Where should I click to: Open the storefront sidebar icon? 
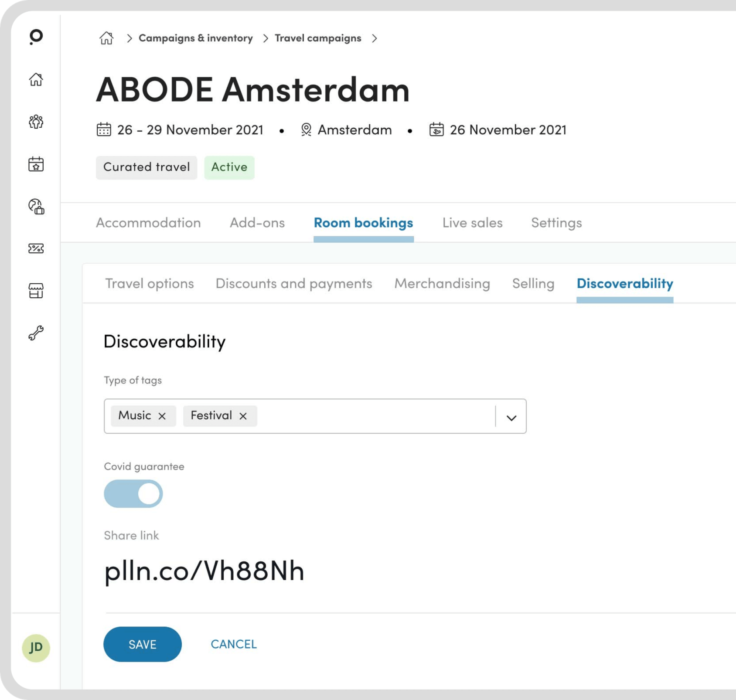pos(36,291)
